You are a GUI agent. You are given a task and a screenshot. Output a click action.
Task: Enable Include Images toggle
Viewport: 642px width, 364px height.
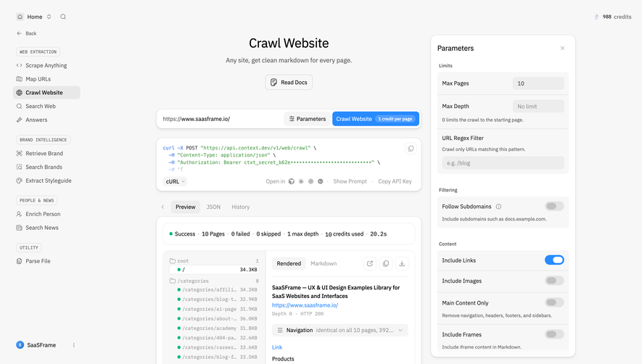(x=554, y=281)
